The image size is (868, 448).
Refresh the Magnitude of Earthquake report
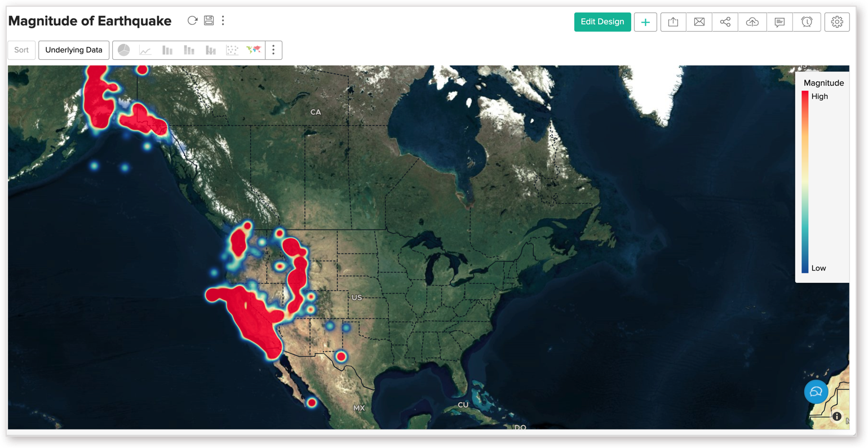coord(192,21)
